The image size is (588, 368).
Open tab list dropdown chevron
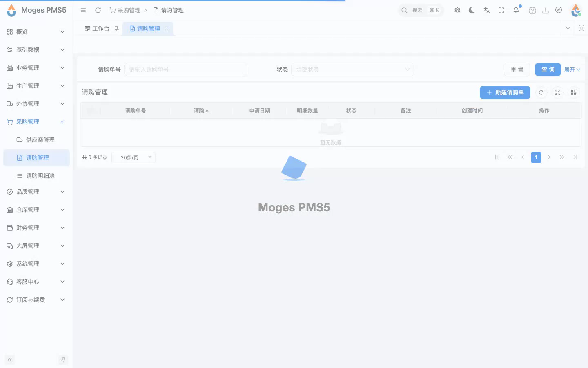[568, 28]
